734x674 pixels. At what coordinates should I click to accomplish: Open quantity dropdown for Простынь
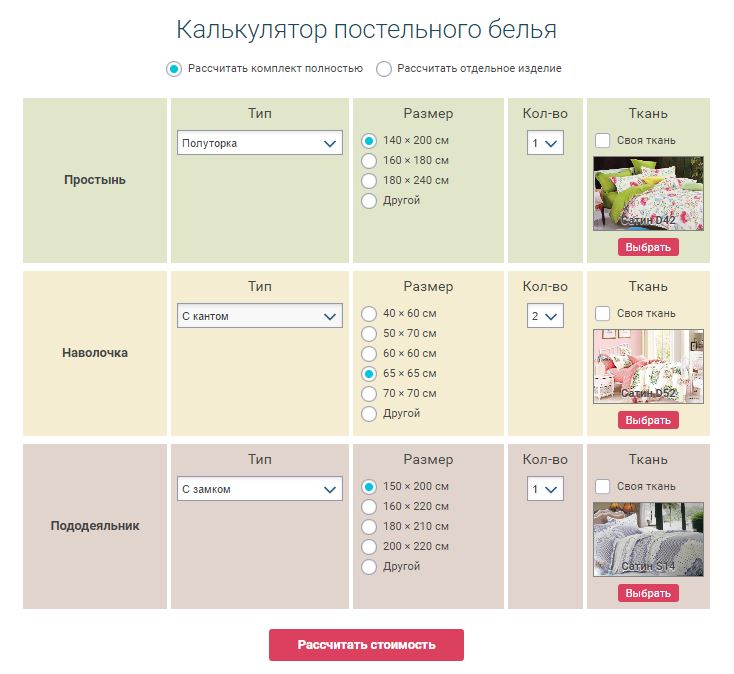coord(545,143)
